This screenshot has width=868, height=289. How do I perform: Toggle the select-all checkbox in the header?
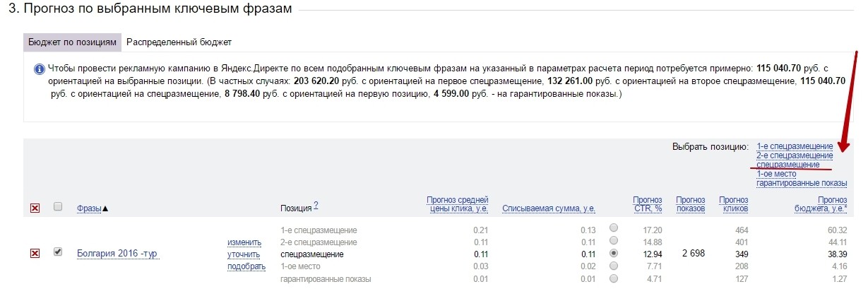[58, 206]
